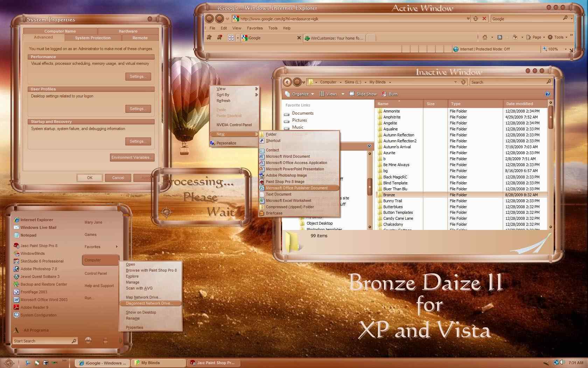
Task: Launch SkinStudio 6 Professional from Start menu
Action: [x=38, y=261]
